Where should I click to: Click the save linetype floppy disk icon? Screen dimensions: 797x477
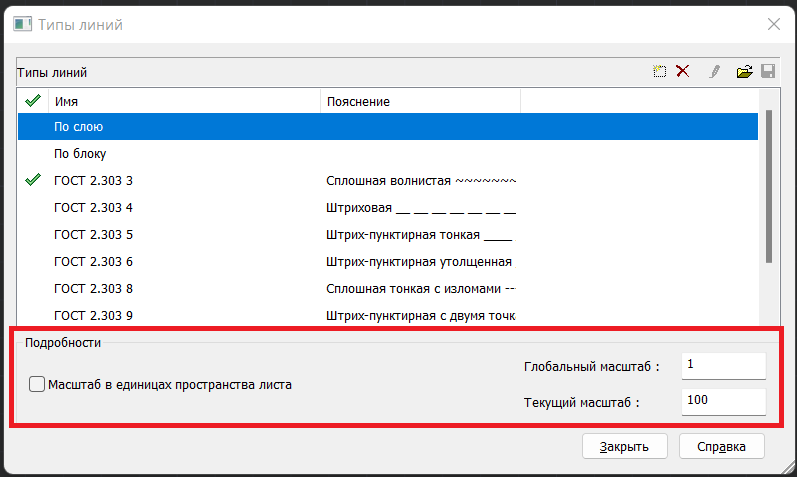pyautogui.click(x=768, y=71)
